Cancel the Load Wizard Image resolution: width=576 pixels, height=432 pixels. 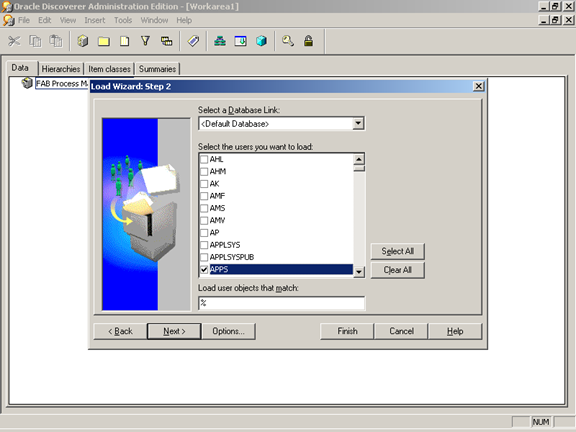pyautogui.click(x=401, y=331)
